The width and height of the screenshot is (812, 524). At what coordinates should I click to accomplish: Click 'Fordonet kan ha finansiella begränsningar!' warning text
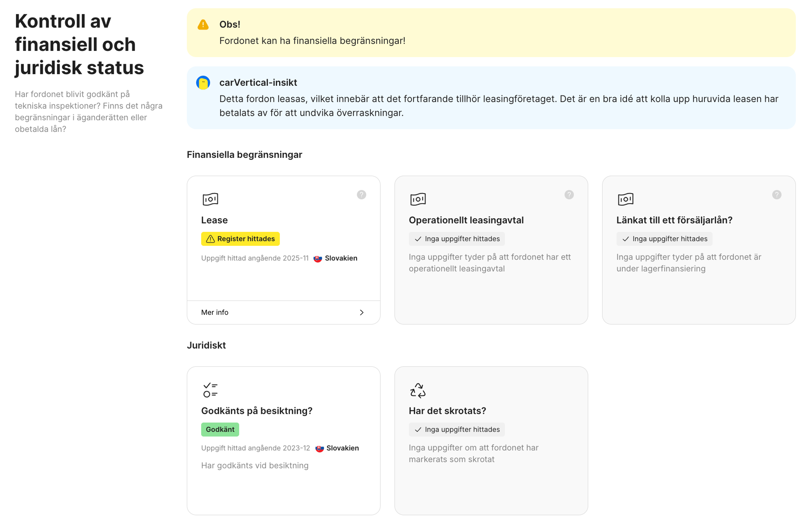click(312, 41)
